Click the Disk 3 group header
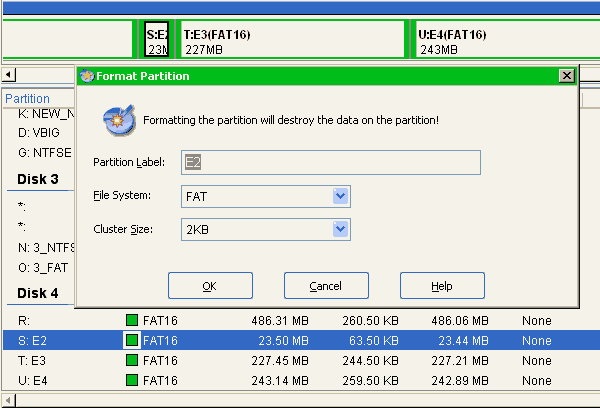600x408 pixels. 38,179
